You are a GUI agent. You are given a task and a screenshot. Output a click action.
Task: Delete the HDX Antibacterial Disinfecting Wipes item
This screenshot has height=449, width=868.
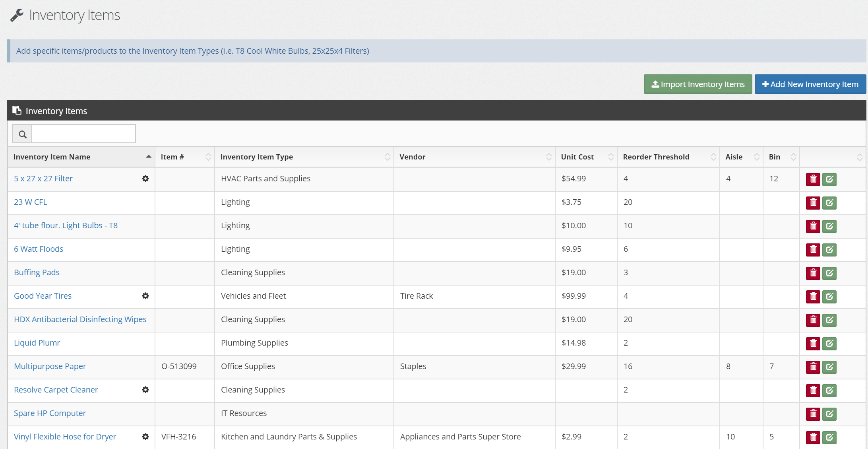click(813, 320)
